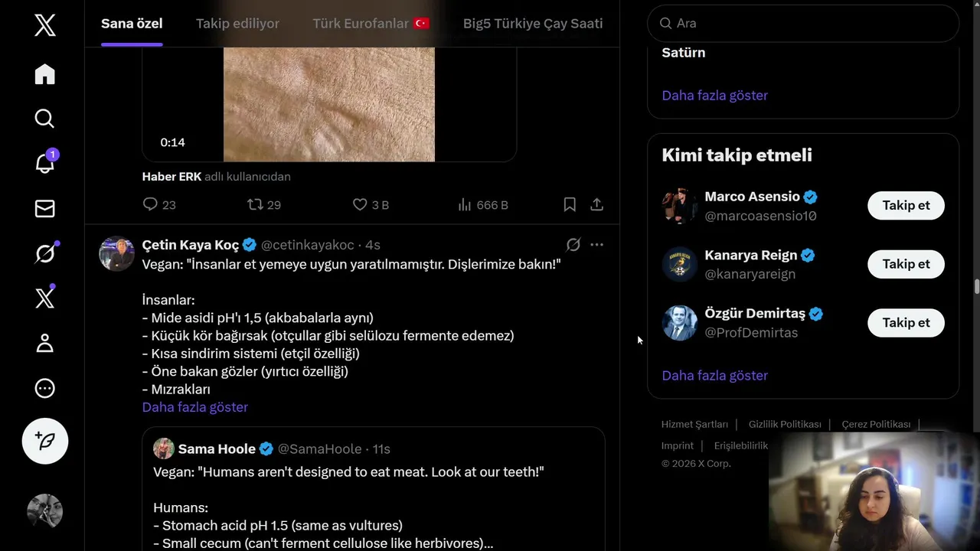This screenshot has width=980, height=551.
Task: Reply to Haber ERK post (23 comments)
Action: (x=159, y=205)
